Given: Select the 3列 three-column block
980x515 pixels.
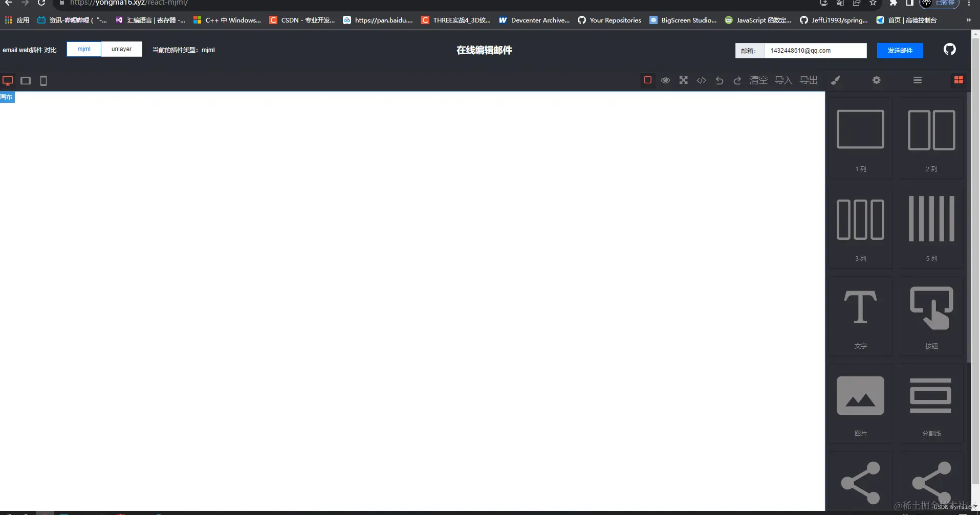Looking at the screenshot, I should click(860, 228).
